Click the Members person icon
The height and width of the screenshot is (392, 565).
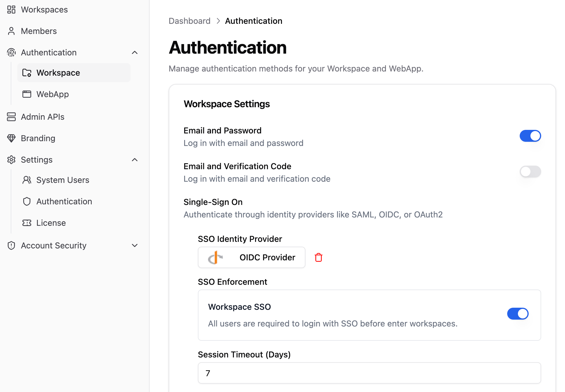click(11, 31)
